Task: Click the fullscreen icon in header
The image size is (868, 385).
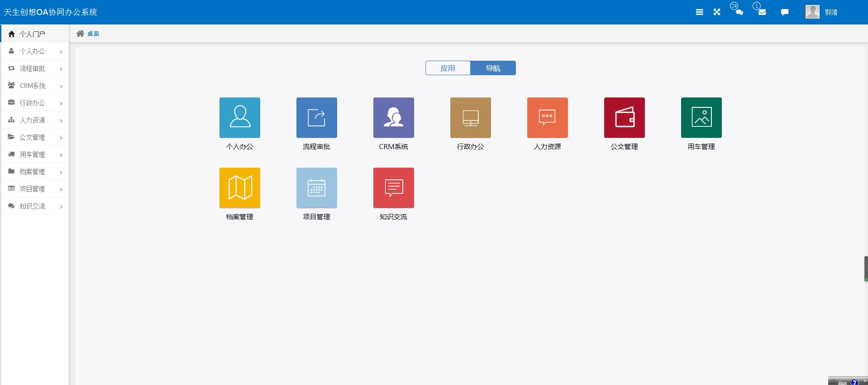Action: [x=717, y=12]
